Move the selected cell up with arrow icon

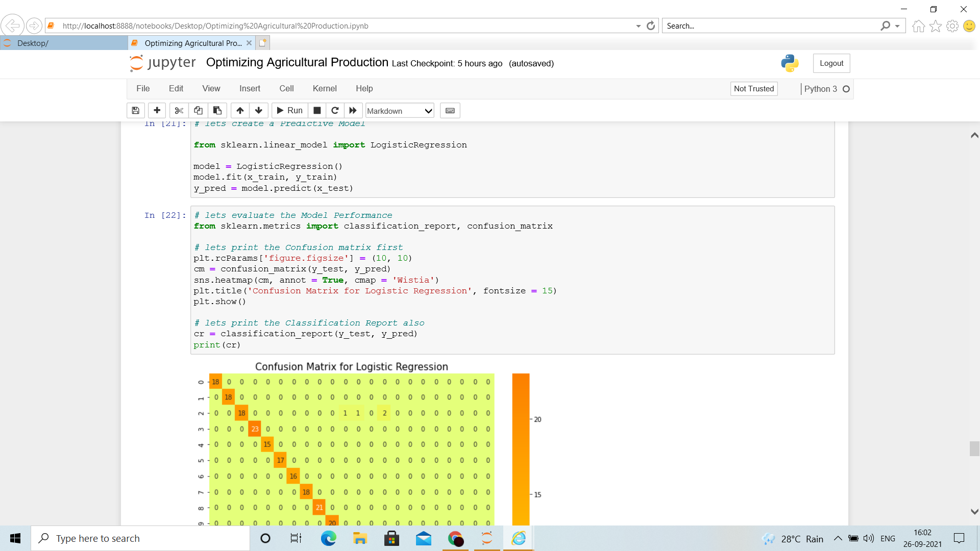coord(240,110)
